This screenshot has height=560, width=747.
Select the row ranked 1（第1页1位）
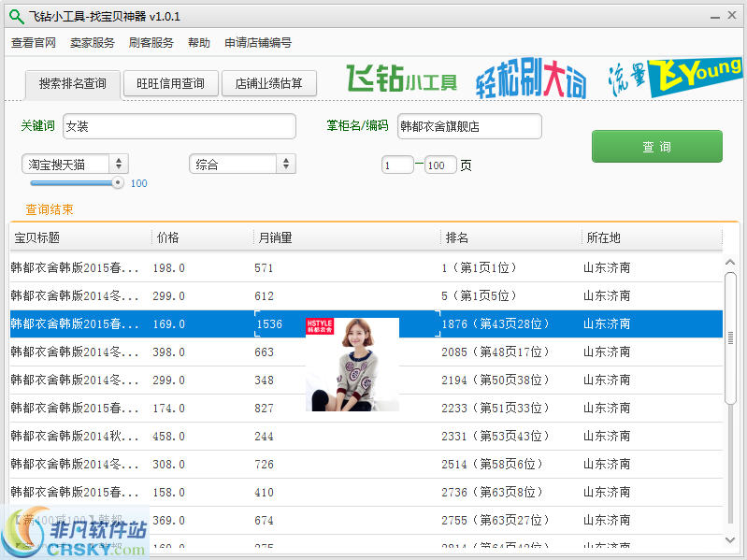[366, 267]
